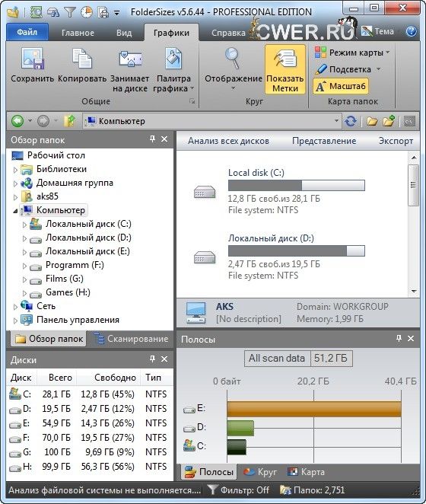Click the new folder icon with plus
Screen dimensions: 426x504
point(389,121)
